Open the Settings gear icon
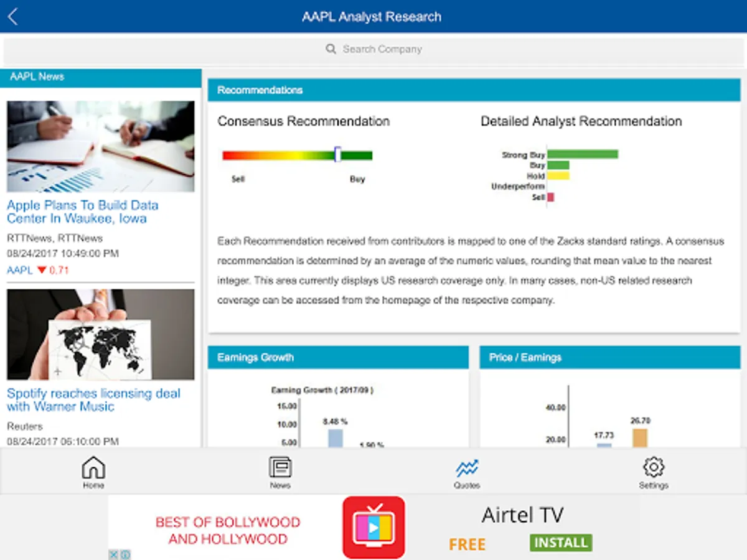The height and width of the screenshot is (560, 747). pyautogui.click(x=654, y=467)
